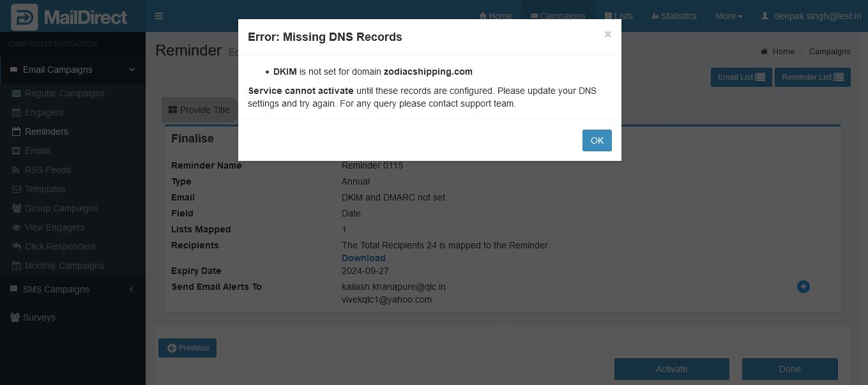Select RSS Feeds in the sidebar
This screenshot has height=385, width=868.
click(x=47, y=170)
